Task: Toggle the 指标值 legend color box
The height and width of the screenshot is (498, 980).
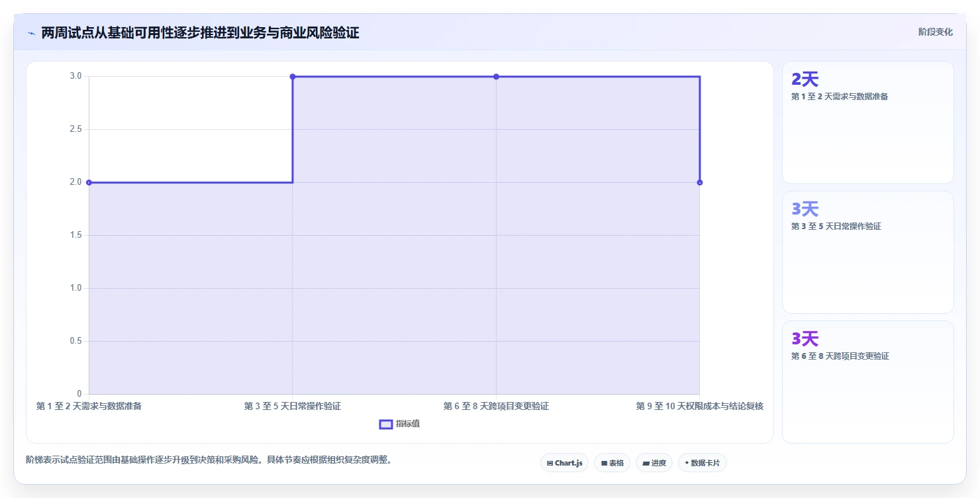Action: point(386,424)
